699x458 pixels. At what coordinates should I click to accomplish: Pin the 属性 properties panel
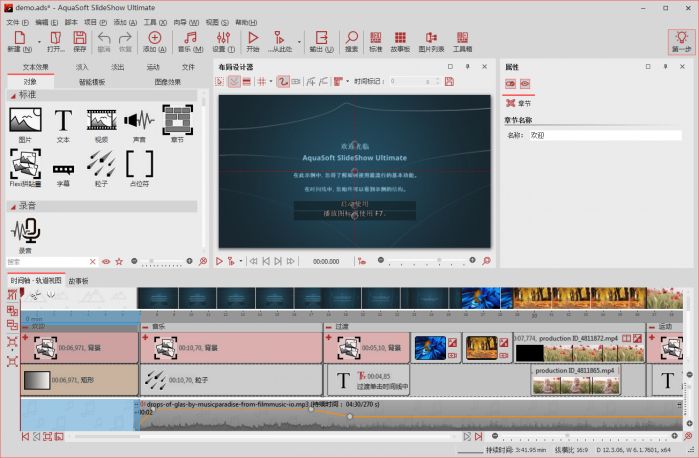point(665,66)
